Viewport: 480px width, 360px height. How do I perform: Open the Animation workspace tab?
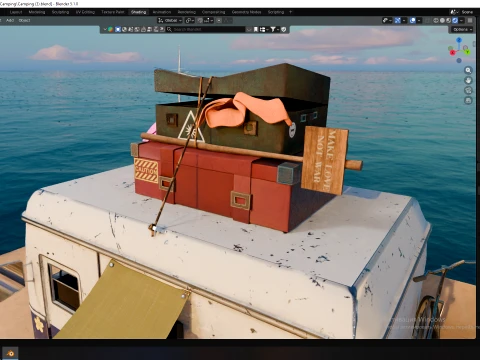pyautogui.click(x=162, y=12)
